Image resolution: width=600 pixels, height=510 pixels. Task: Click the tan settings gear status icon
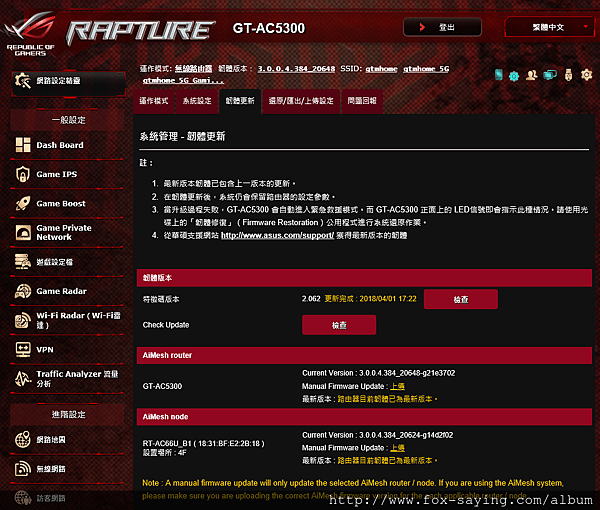coord(586,75)
